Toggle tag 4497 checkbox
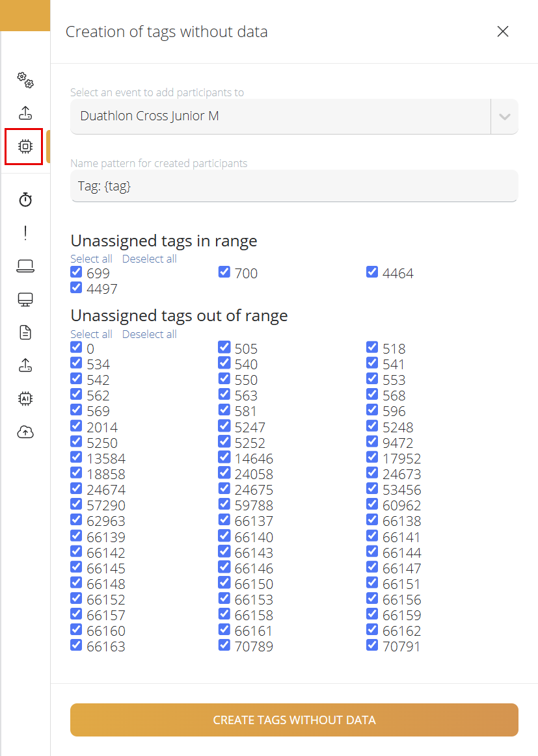The height and width of the screenshot is (756, 538). pyautogui.click(x=76, y=287)
